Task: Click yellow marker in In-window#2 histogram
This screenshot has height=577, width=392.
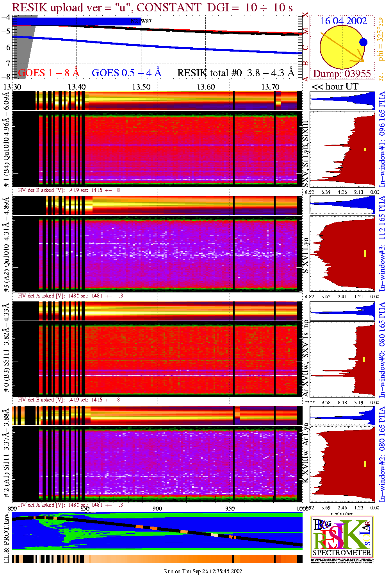Action: pyautogui.click(x=365, y=464)
